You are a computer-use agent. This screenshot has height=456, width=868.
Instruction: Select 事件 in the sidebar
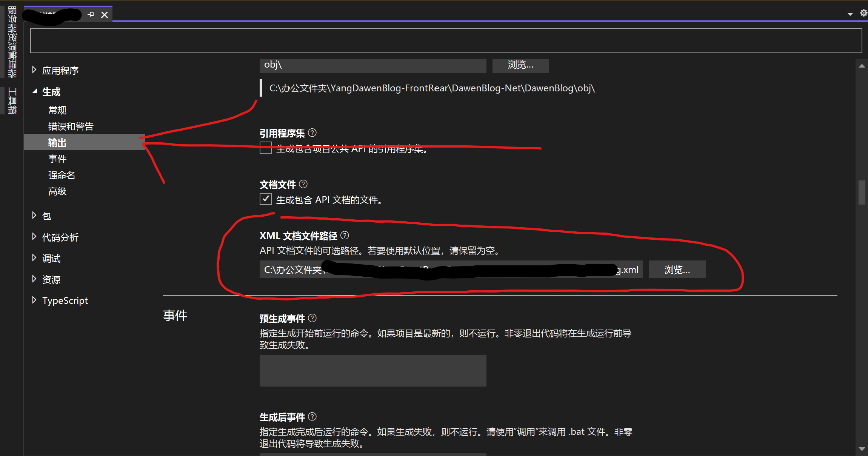point(57,159)
